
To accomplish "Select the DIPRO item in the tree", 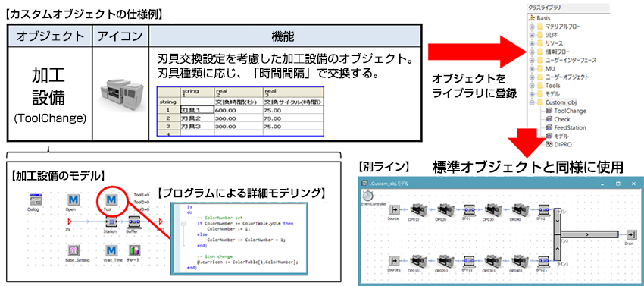I will coord(563,144).
